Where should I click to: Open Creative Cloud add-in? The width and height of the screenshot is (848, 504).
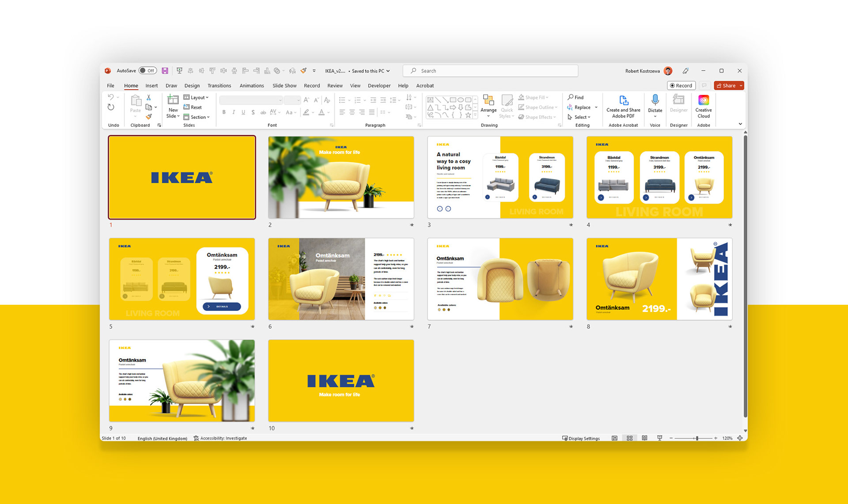click(x=704, y=106)
